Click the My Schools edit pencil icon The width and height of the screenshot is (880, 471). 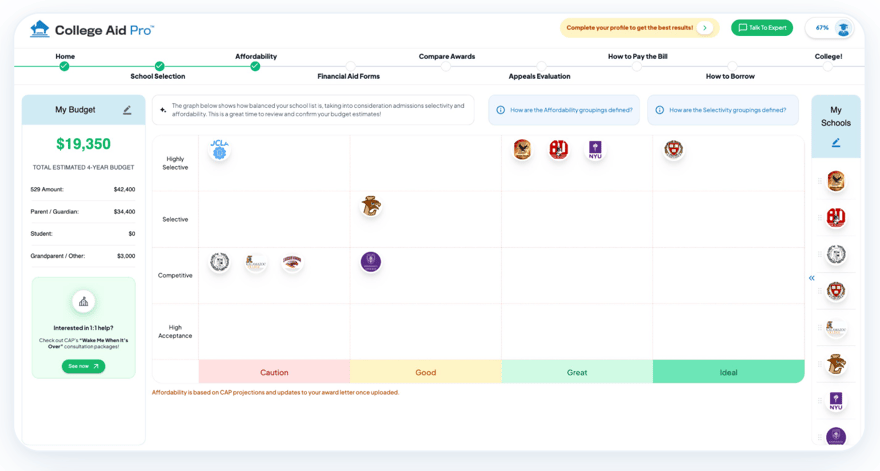point(836,143)
